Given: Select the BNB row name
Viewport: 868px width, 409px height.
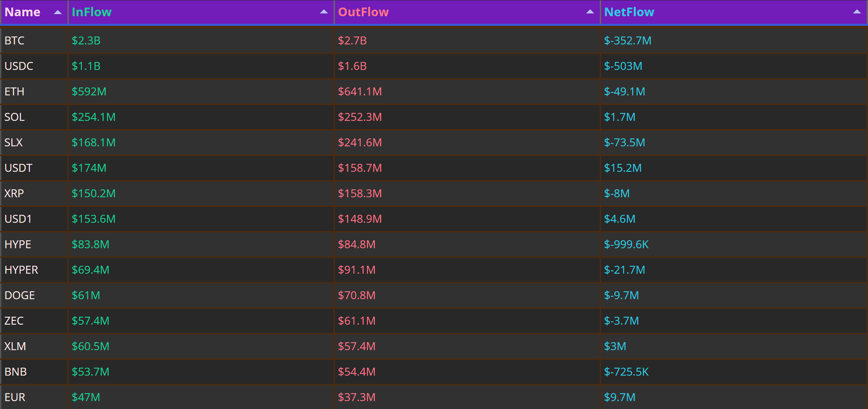Looking at the screenshot, I should coord(16,372).
